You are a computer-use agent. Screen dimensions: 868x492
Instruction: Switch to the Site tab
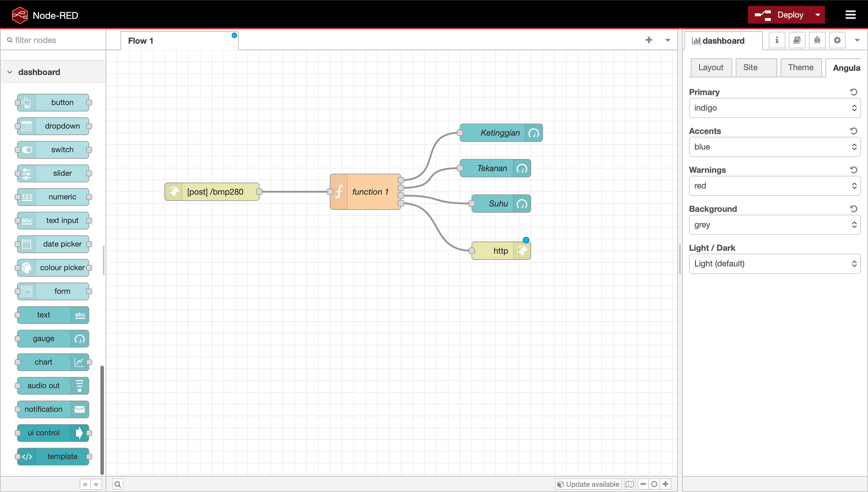[x=756, y=68]
